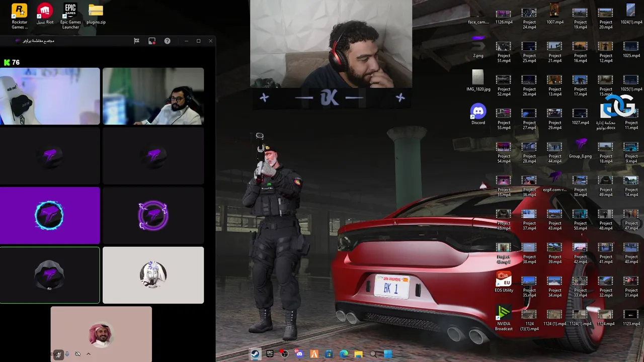Launch the Epic Games Launcher desktop shortcut
Screen dimensions: 644x362
tap(70, 16)
